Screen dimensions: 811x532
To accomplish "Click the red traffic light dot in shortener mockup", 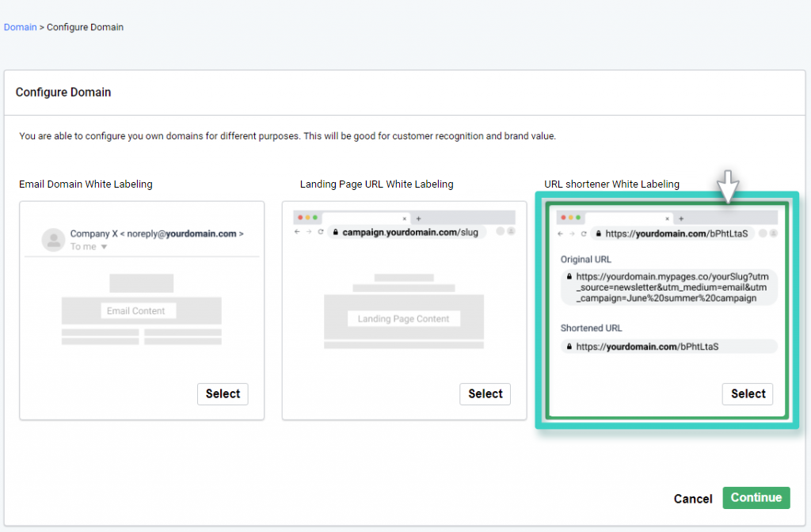I will tap(564, 218).
